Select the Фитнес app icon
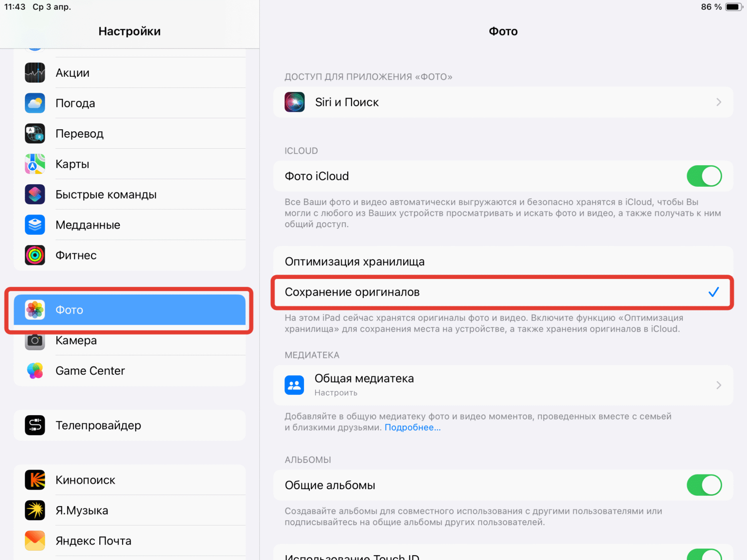This screenshot has width=747, height=560. tap(35, 255)
